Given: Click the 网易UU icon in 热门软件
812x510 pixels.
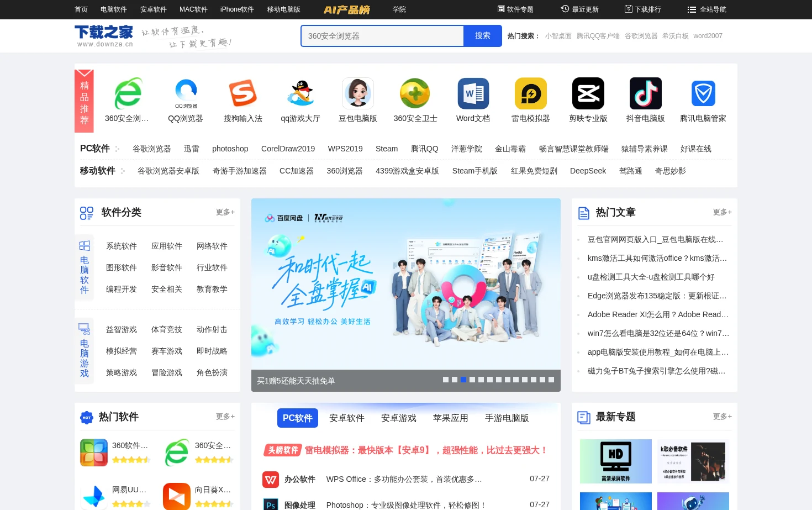Looking at the screenshot, I should click(x=94, y=496).
